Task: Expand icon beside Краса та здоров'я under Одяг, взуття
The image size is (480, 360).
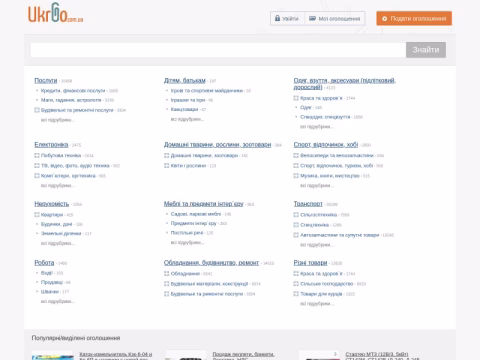Action: coord(296,98)
